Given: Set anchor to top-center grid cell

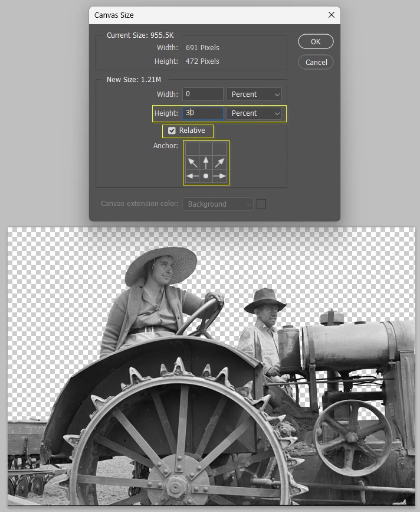Looking at the screenshot, I should tap(206, 149).
